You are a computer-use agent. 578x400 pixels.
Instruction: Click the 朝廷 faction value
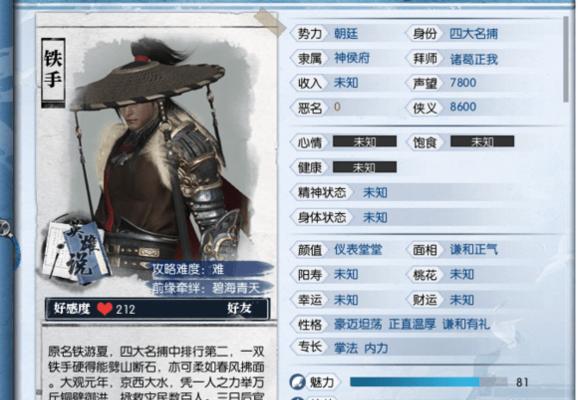(x=346, y=34)
